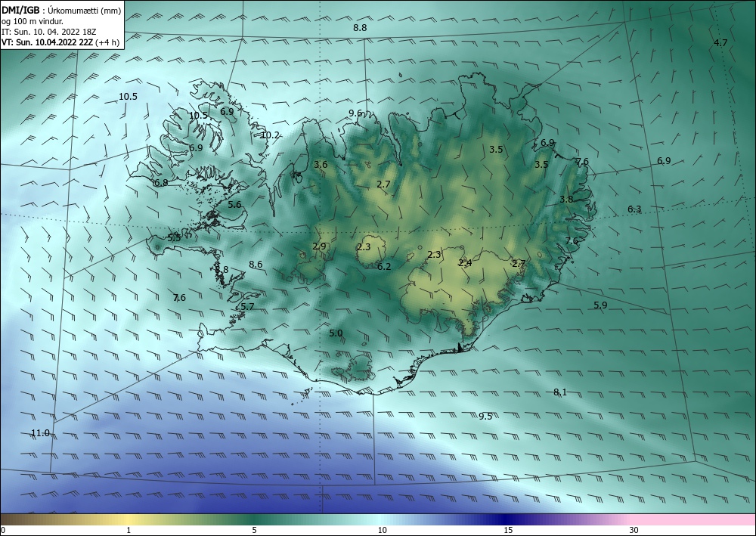Click the '0' tick label on the color scale
756x536 pixels.
tap(3, 530)
